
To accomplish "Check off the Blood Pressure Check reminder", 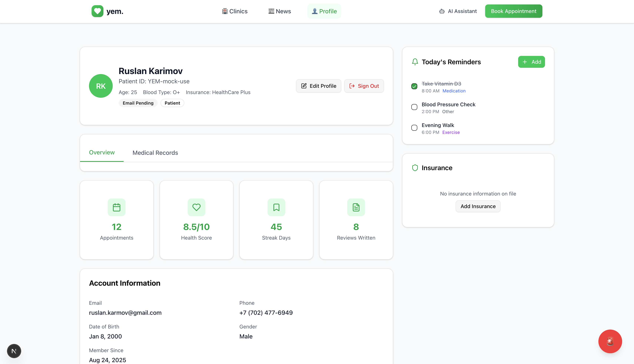I will (x=414, y=107).
